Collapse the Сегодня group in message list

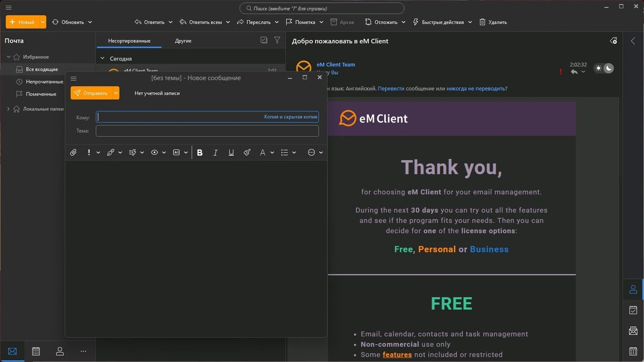coord(103,58)
